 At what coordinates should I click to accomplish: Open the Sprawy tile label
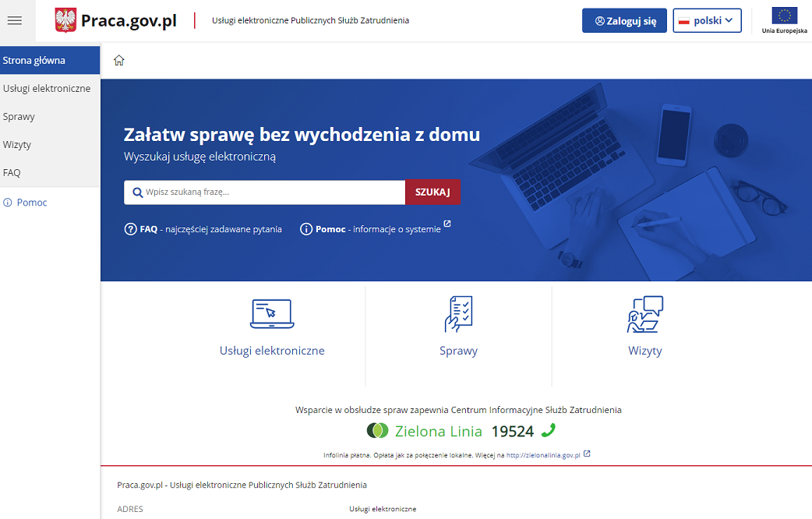coord(459,351)
